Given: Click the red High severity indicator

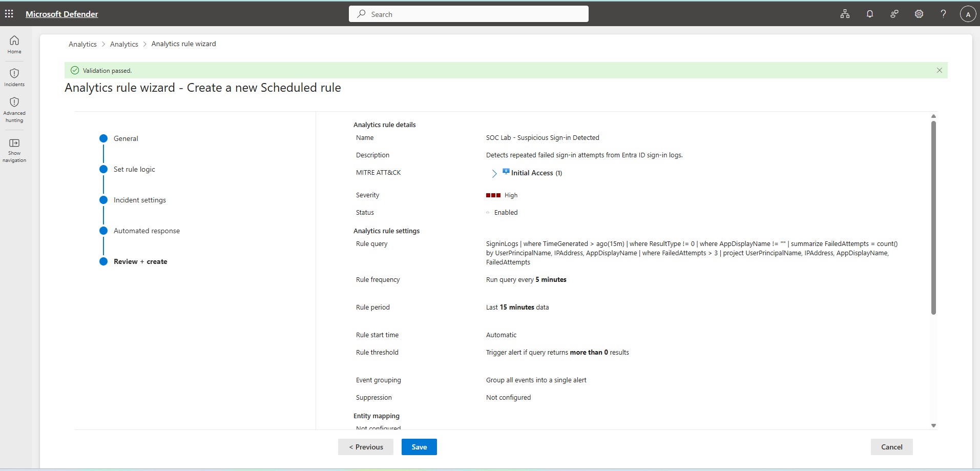Looking at the screenshot, I should click(x=493, y=195).
